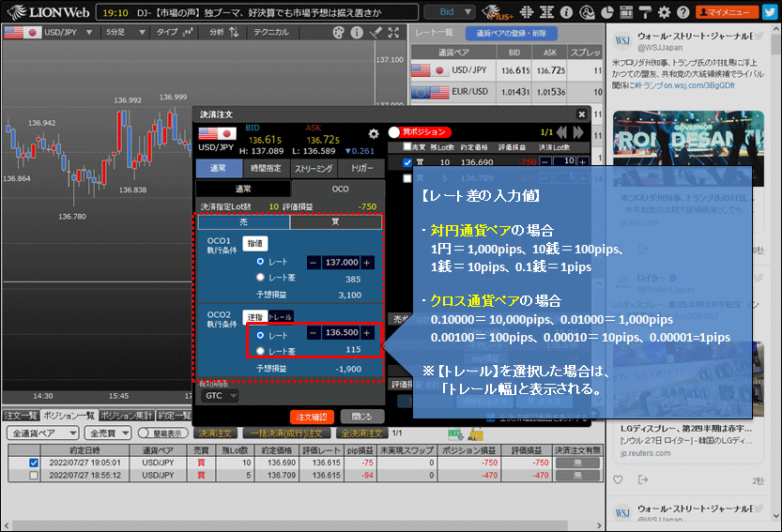Switch to the 時間指定 order tab
782x532 pixels.
point(266,169)
